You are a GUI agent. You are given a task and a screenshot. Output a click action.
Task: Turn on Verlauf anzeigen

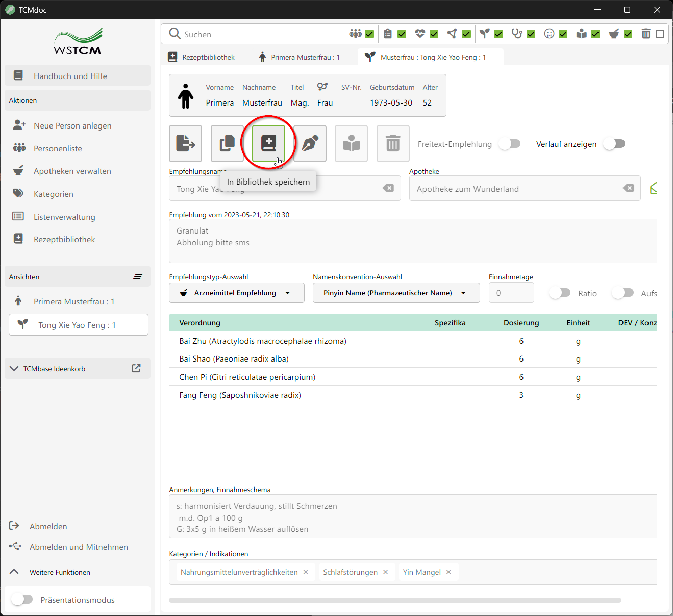[614, 144]
